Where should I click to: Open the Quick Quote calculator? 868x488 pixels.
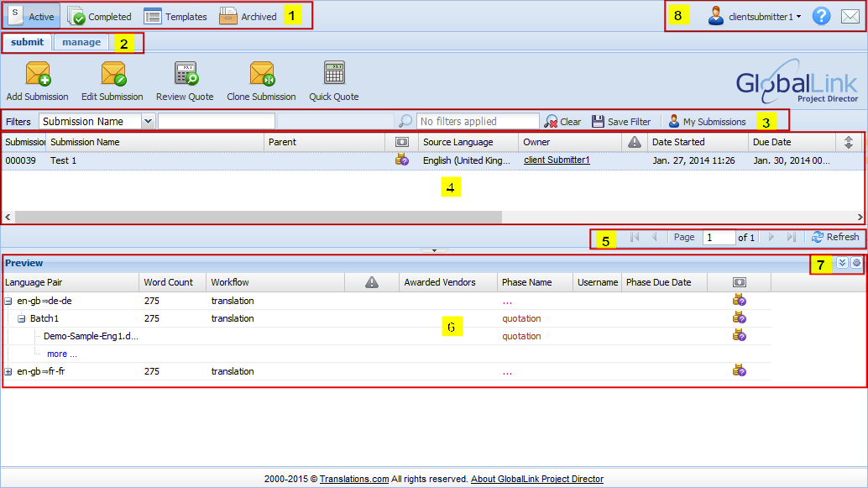[334, 75]
